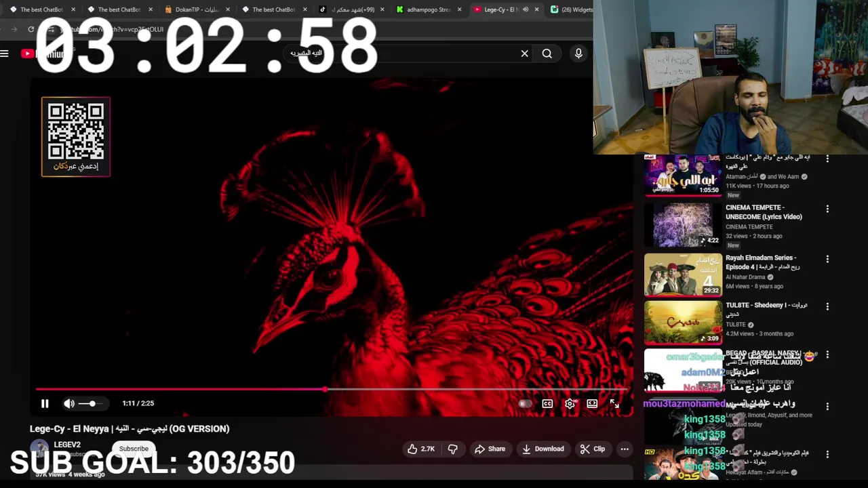The image size is (868, 488).
Task: Open options for Rayah Elmadam Series video
Action: point(827,259)
